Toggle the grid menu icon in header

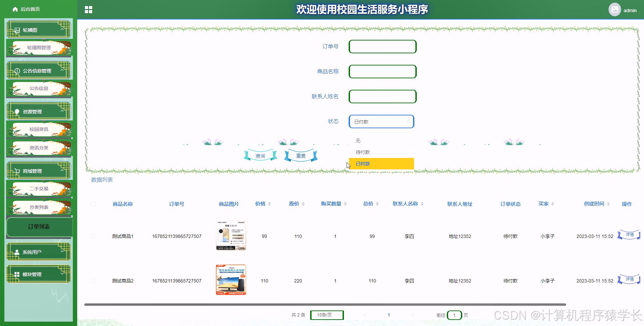89,10
